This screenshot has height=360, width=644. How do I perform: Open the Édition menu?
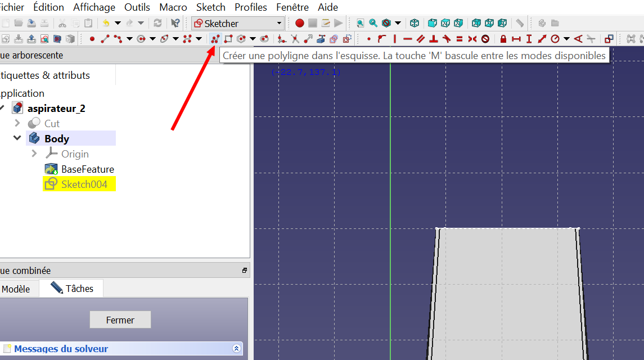pyautogui.click(x=48, y=7)
